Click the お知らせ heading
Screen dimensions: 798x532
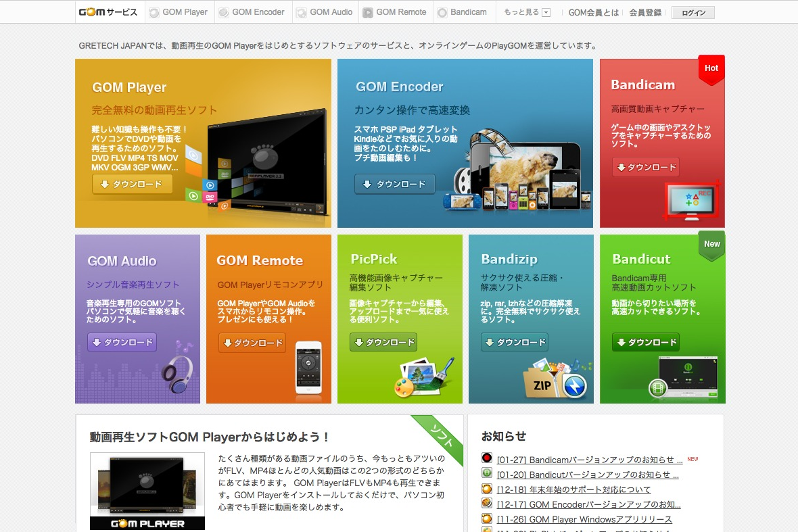tap(504, 437)
